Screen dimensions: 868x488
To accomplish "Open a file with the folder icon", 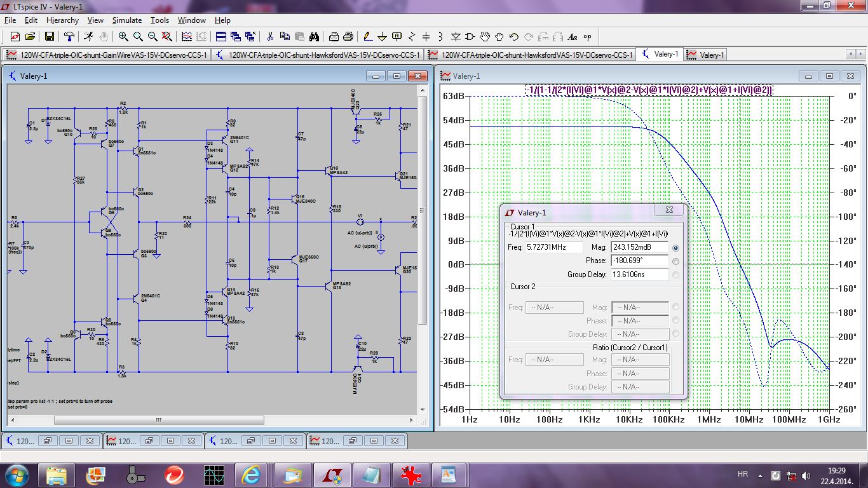I will (x=29, y=37).
